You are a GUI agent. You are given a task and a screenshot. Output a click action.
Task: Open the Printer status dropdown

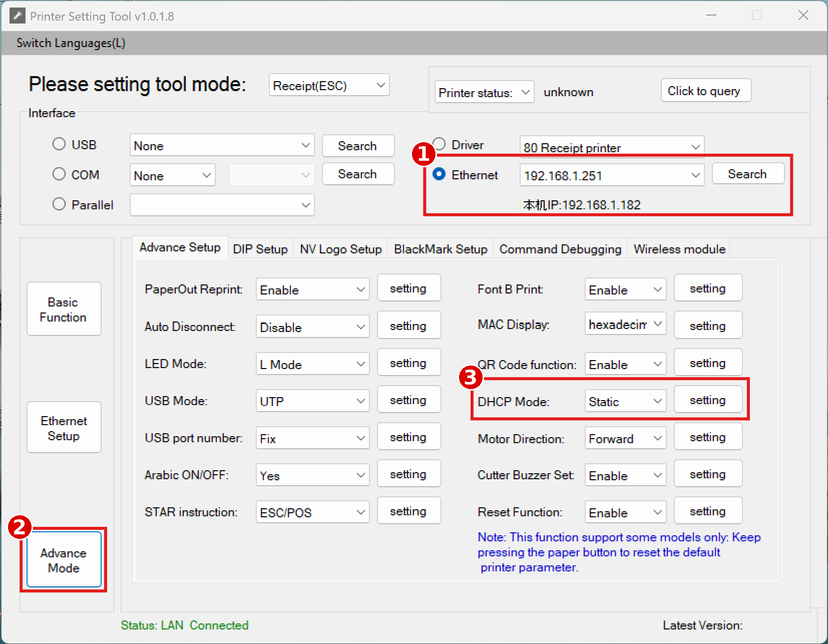click(484, 92)
